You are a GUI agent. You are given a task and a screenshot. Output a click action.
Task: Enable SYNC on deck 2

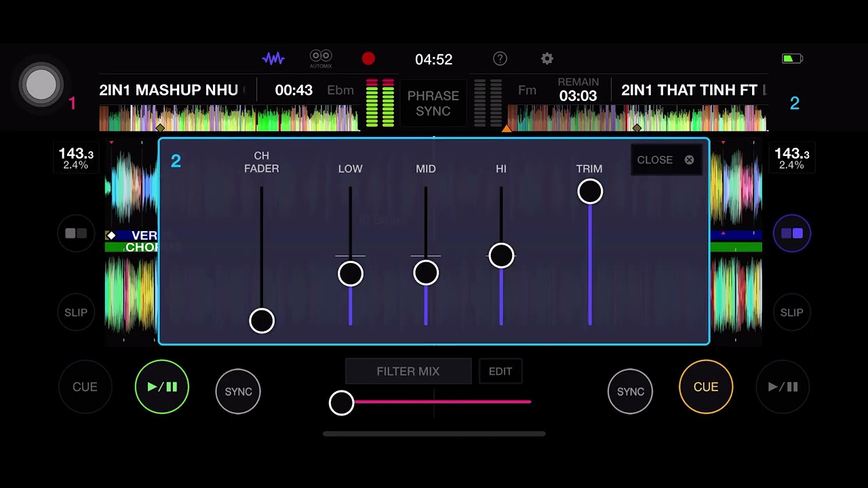point(630,391)
